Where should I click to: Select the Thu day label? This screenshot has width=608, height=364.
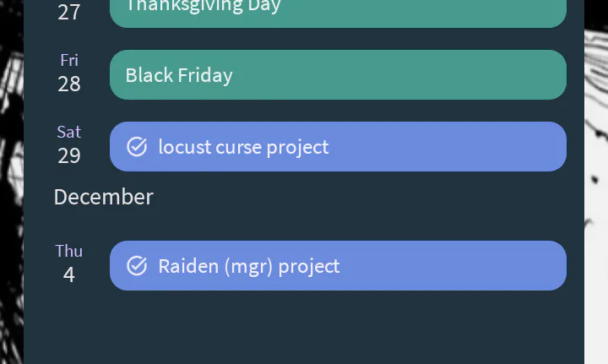click(69, 251)
